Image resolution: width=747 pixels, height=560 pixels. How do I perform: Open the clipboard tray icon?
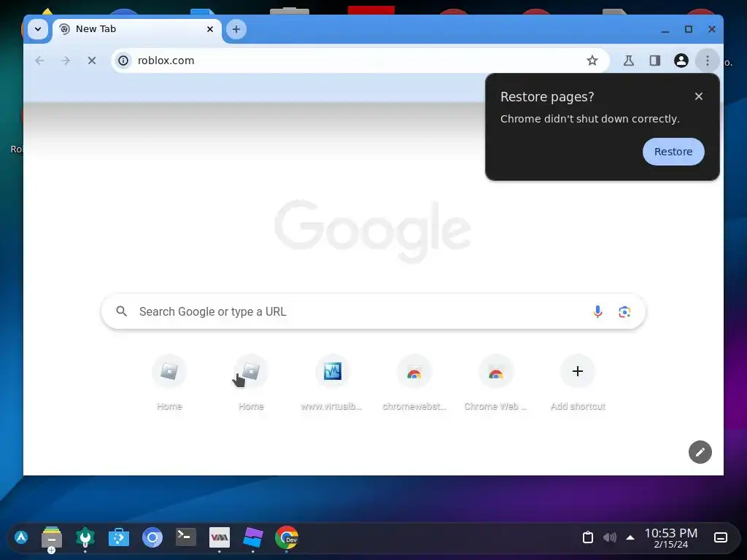click(x=588, y=537)
